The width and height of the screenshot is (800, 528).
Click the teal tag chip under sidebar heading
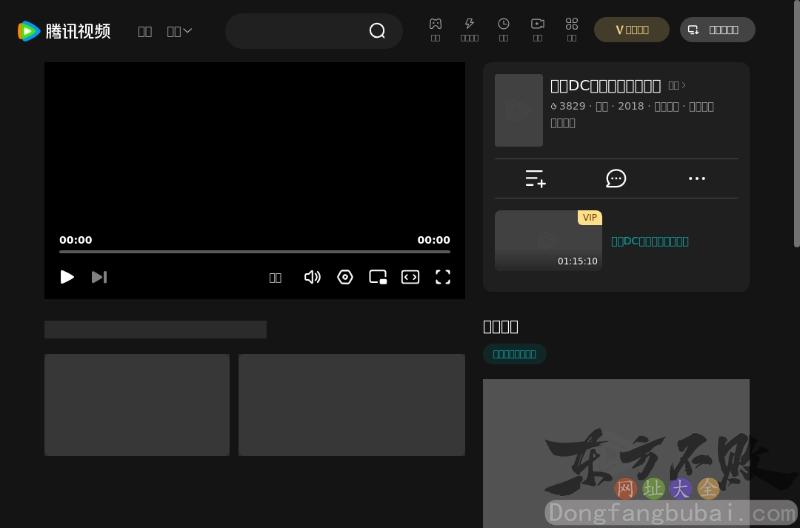514,354
